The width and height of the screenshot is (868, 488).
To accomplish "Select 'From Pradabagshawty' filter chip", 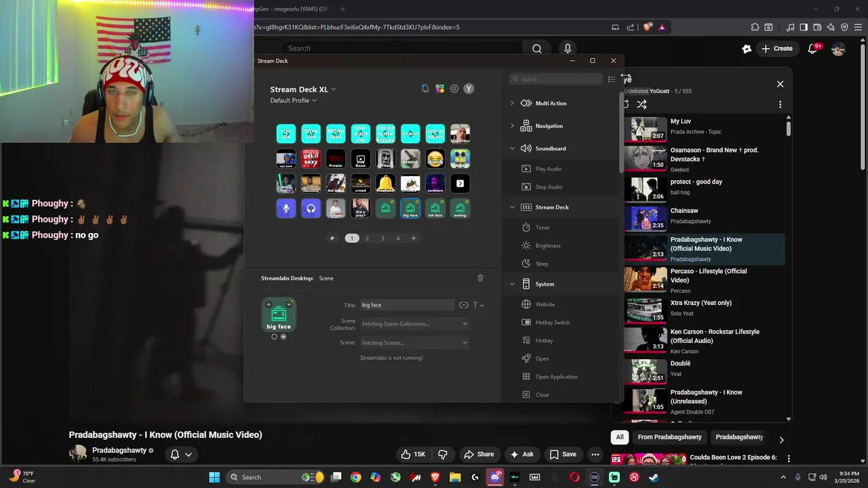I will click(x=669, y=437).
